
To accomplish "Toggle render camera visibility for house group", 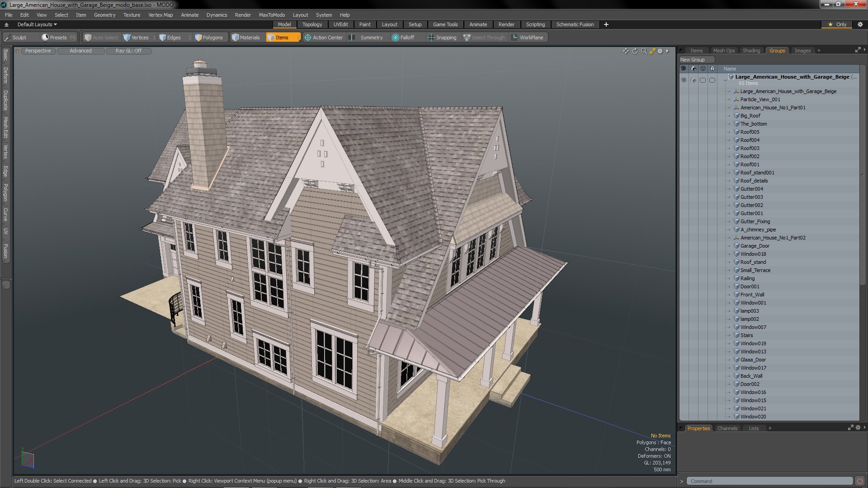I will point(693,80).
